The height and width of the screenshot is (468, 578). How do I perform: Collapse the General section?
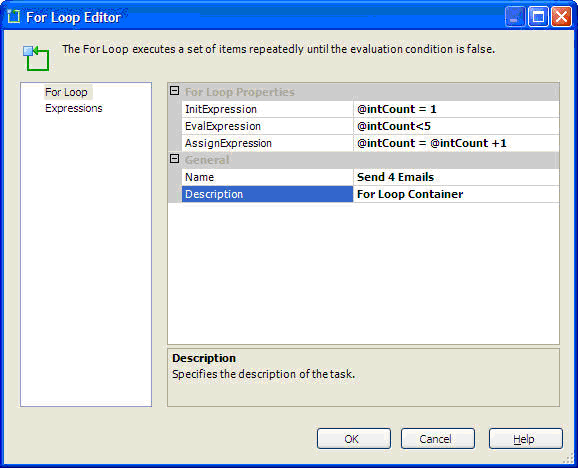pos(175,159)
